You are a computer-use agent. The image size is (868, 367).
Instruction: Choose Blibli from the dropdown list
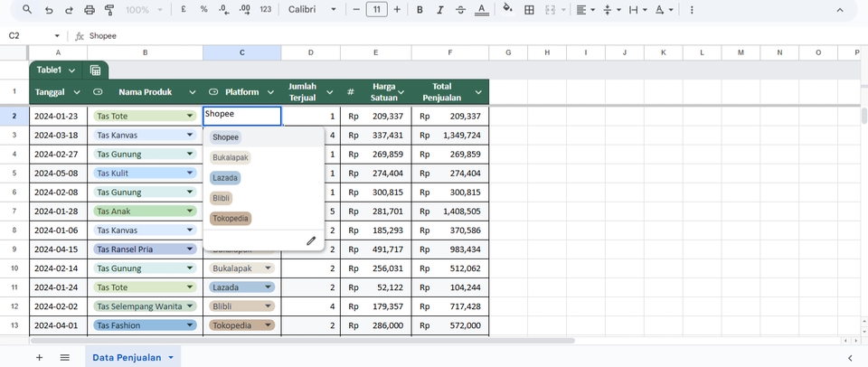coord(221,198)
